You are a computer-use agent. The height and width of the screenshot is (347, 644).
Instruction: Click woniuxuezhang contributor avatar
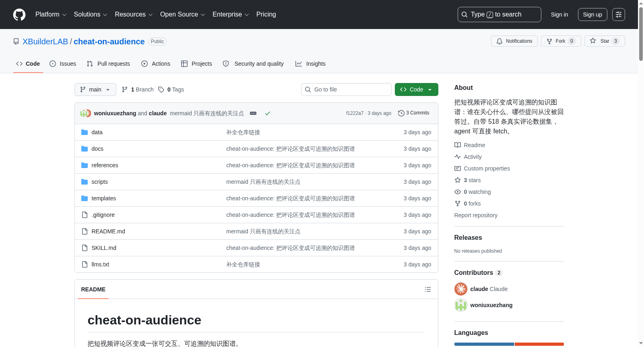tap(461, 305)
